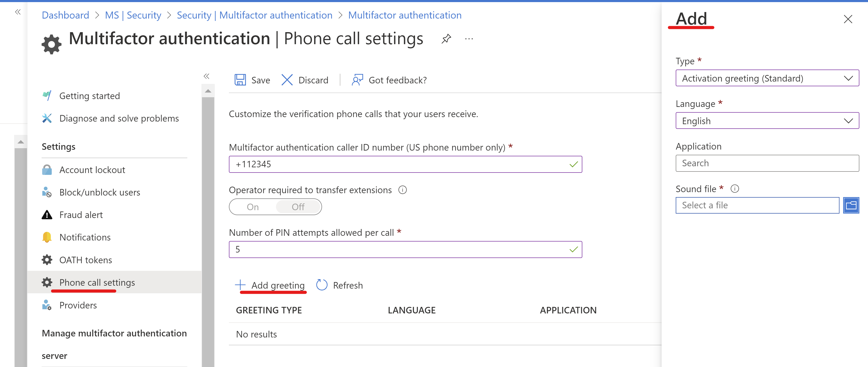868x367 pixels.
Task: Open the greeting Type dropdown
Action: pyautogui.click(x=767, y=78)
